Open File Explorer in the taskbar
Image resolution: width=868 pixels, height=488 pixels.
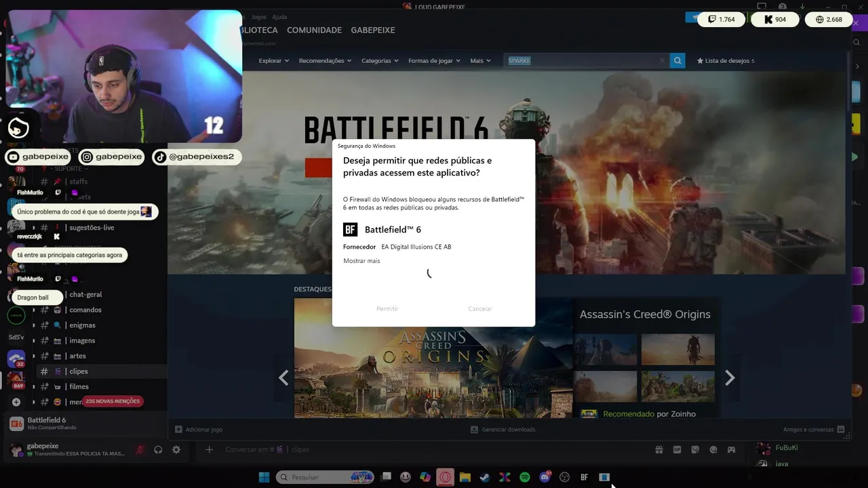[465, 477]
